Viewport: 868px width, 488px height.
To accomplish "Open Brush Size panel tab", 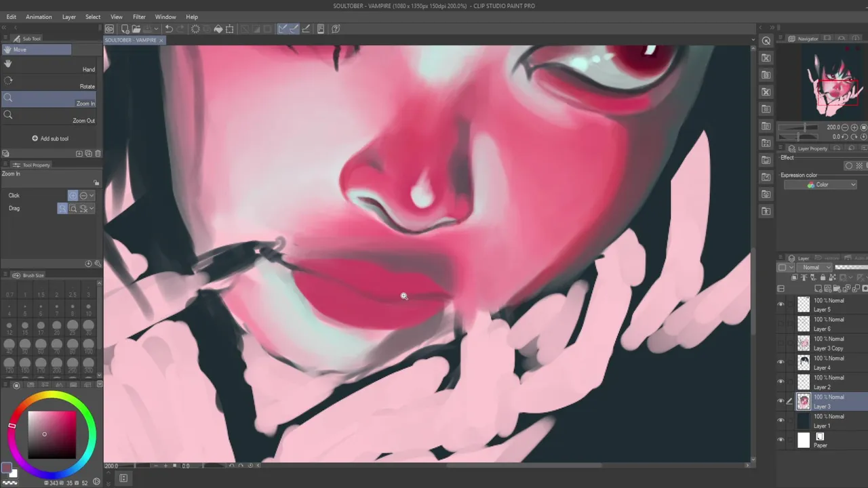I will [x=28, y=275].
